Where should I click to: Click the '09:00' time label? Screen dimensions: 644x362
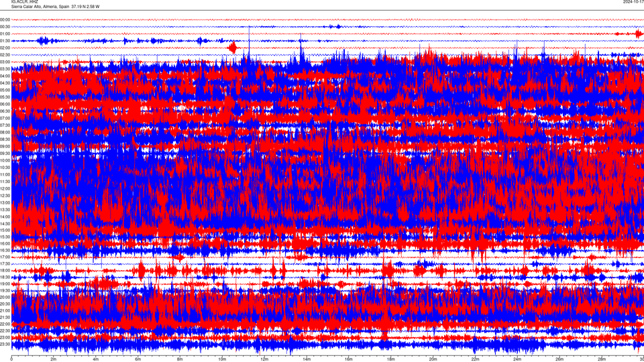coord(5,146)
